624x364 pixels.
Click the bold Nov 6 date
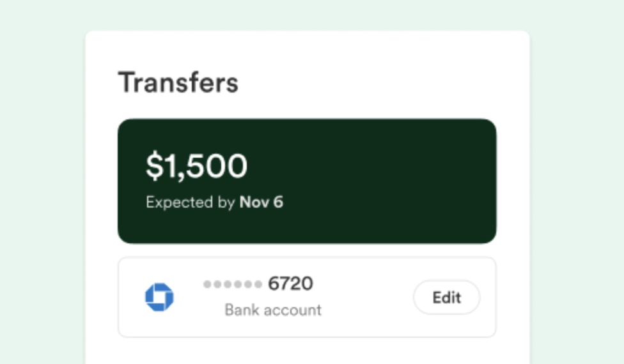pyautogui.click(x=261, y=203)
